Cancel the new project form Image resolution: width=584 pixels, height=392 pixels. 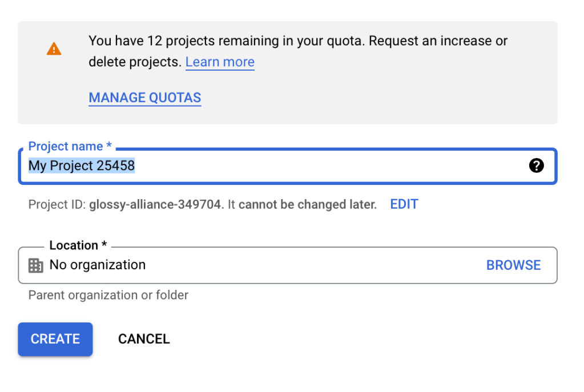pyautogui.click(x=144, y=339)
